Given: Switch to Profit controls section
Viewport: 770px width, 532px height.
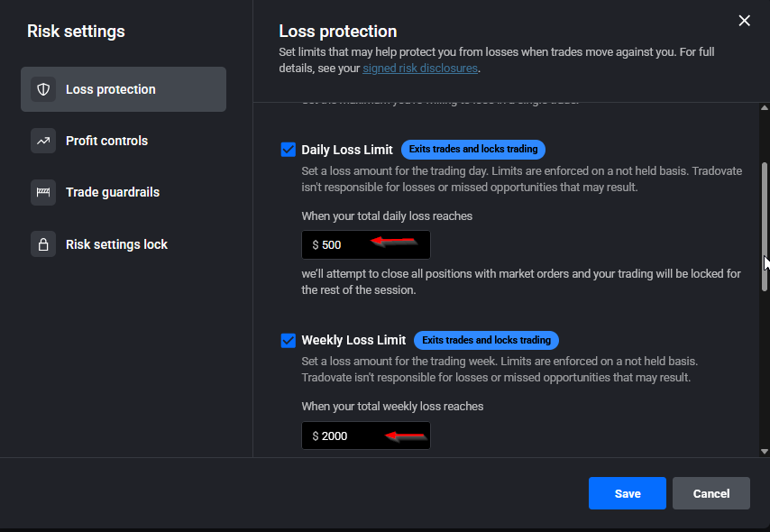Looking at the screenshot, I should (x=124, y=141).
